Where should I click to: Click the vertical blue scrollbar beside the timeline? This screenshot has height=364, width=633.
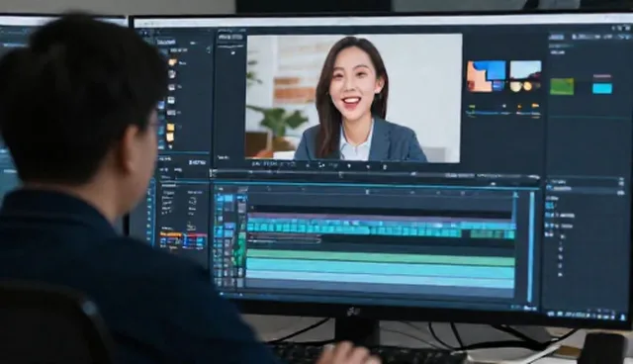(x=531, y=246)
